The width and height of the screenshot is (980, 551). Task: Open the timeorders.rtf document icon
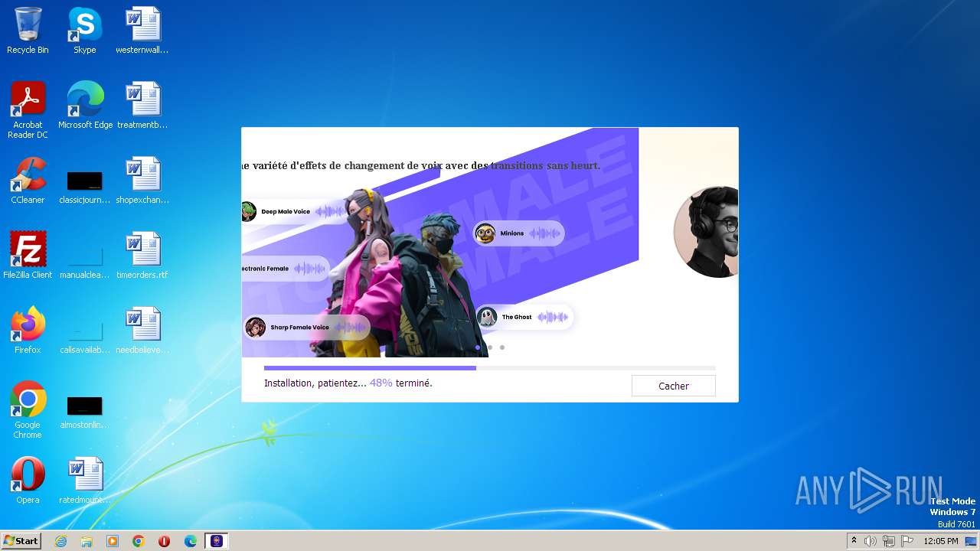pos(142,256)
